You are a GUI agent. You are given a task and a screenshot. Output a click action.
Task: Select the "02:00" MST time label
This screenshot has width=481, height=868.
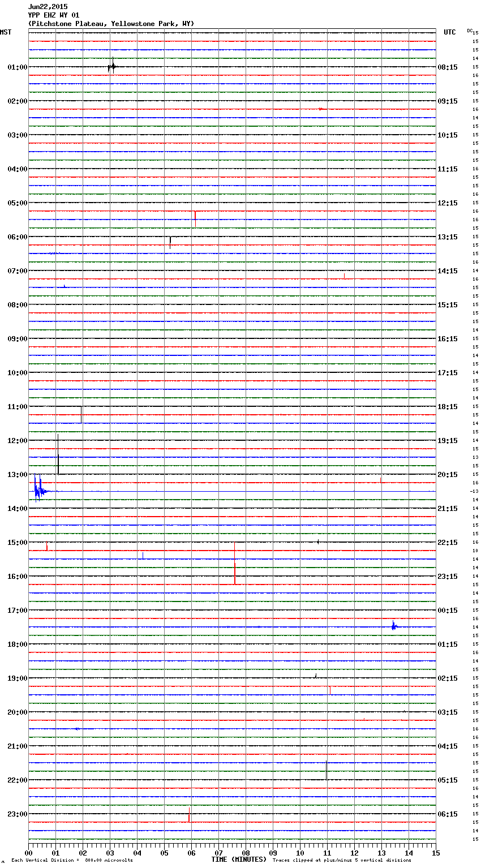coord(18,101)
